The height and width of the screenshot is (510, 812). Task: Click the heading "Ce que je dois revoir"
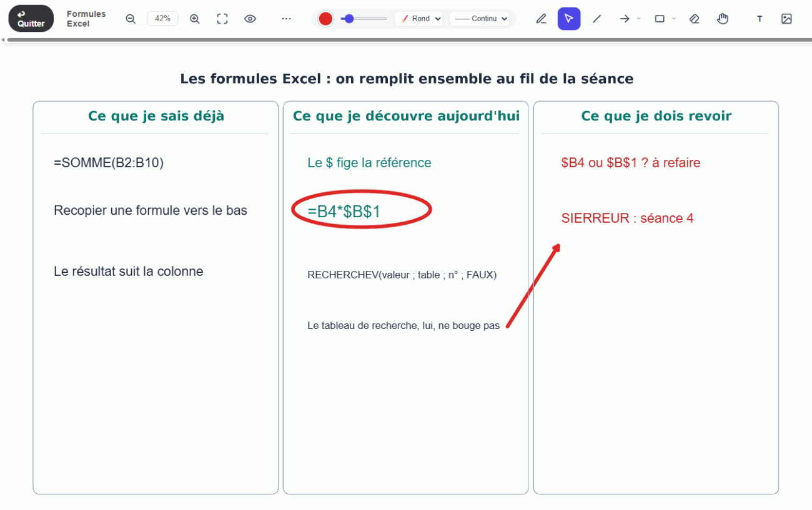pos(656,116)
